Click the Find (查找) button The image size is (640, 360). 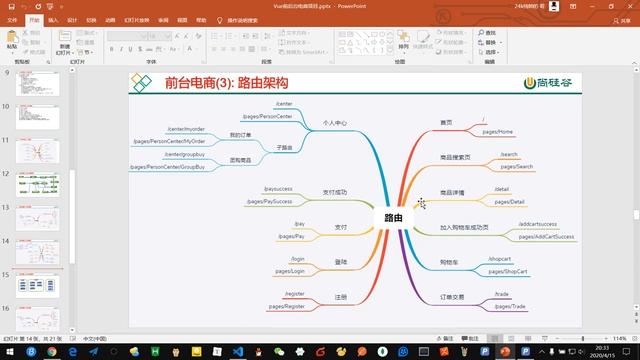(487, 33)
